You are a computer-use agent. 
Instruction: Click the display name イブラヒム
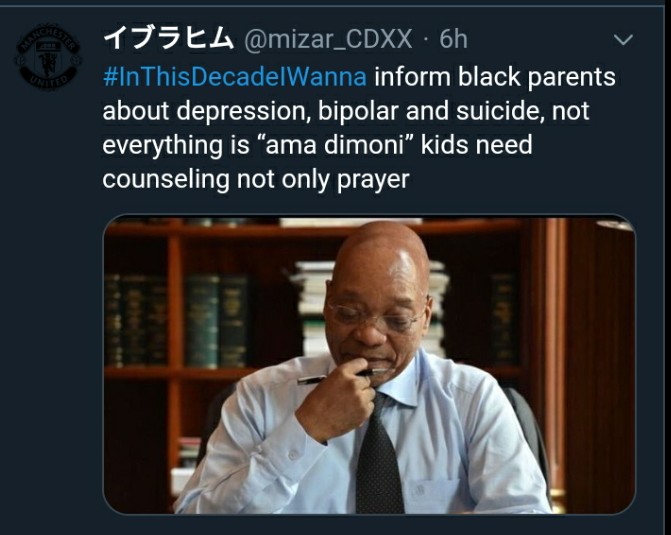169,38
